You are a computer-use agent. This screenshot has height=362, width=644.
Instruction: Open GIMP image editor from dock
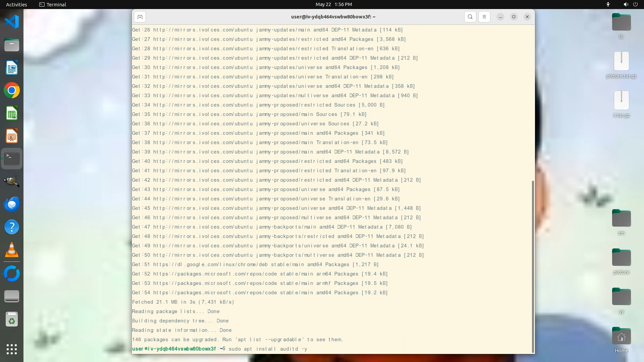click(x=12, y=181)
